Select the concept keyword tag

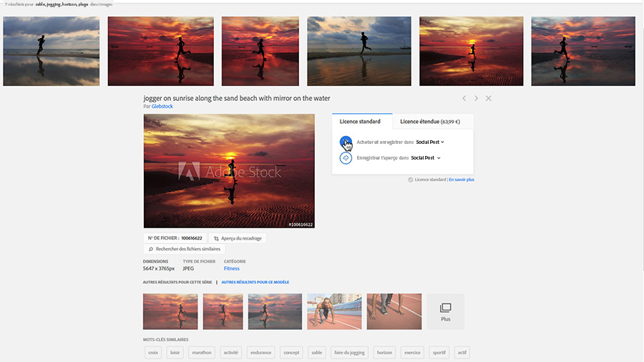291,353
